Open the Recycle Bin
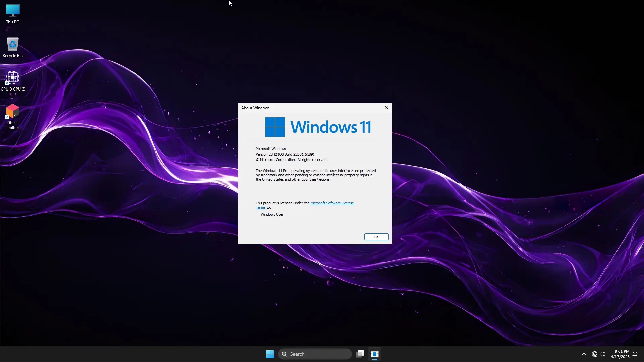The image size is (644, 362). point(12,45)
